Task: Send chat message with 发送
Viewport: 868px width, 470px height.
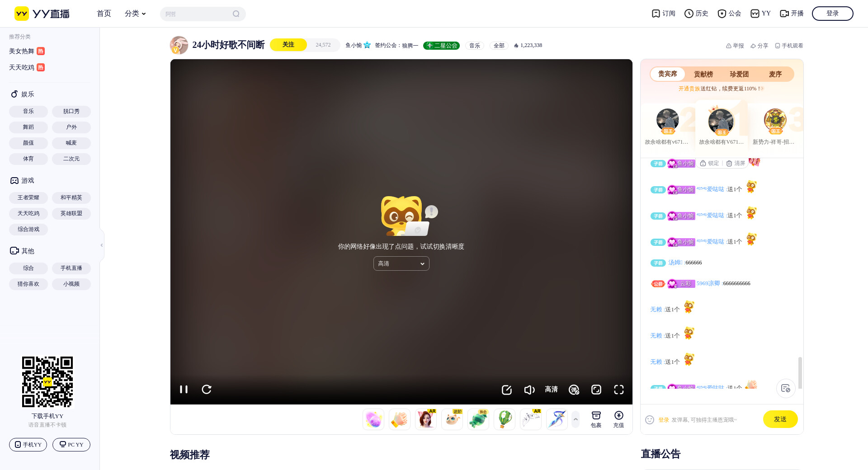Action: [780, 419]
